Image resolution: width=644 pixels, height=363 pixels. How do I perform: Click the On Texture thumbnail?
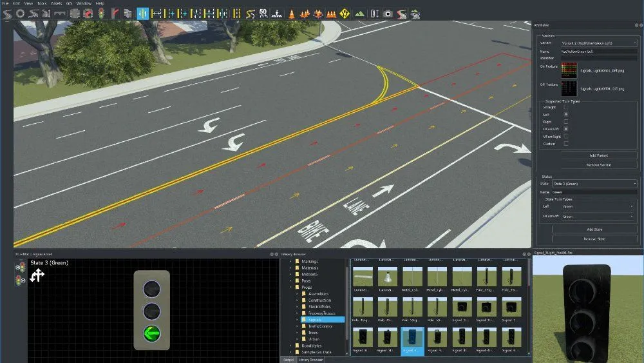point(569,70)
